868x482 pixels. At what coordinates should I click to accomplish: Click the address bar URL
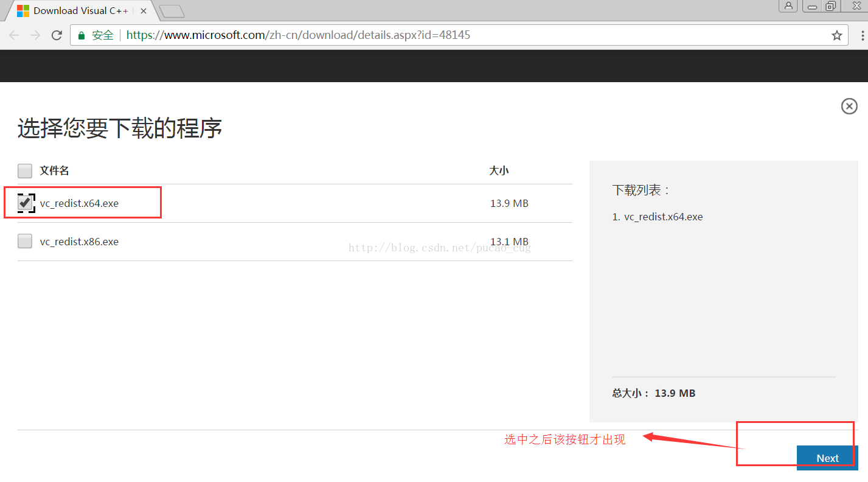click(x=298, y=35)
